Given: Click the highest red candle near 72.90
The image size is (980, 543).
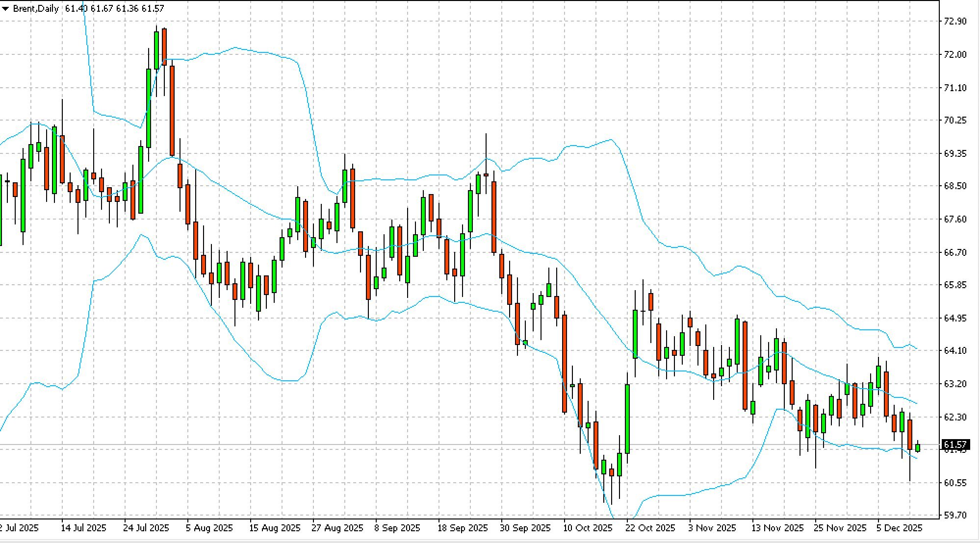Looking at the screenshot, I should [x=164, y=47].
